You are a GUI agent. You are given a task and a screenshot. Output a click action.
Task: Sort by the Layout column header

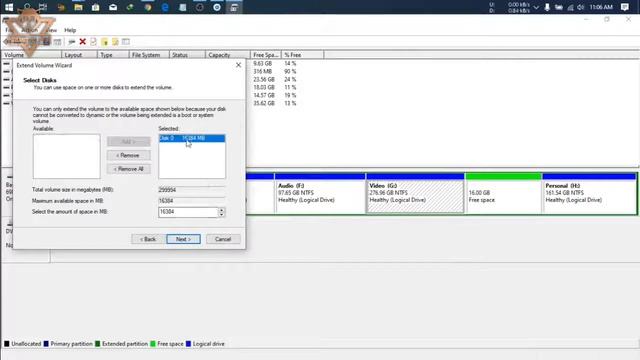pos(79,55)
